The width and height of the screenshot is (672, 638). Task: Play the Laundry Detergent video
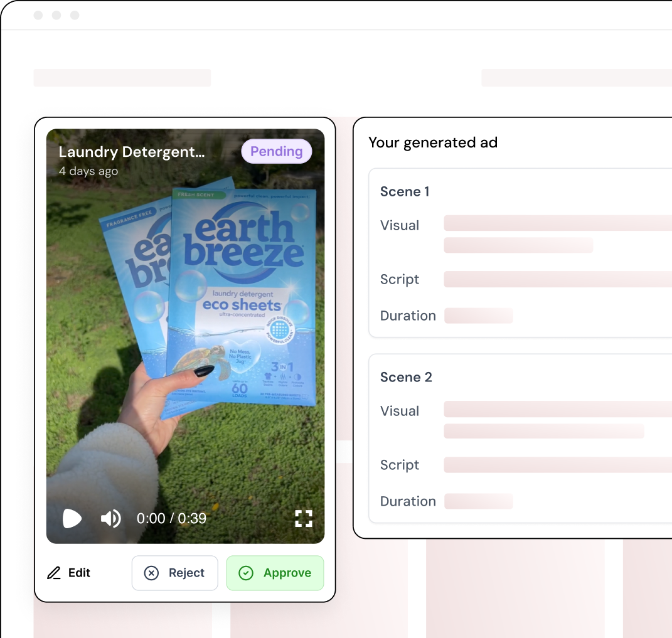click(x=72, y=518)
